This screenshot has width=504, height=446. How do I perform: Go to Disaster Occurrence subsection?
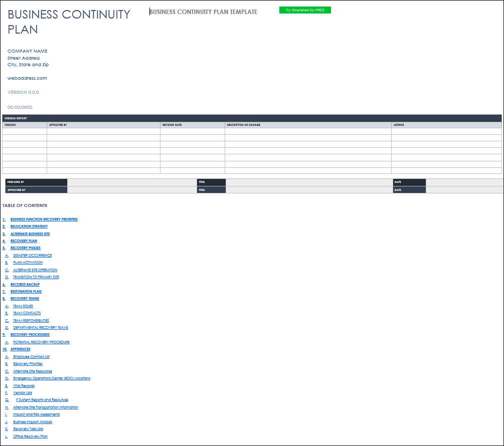click(x=33, y=256)
